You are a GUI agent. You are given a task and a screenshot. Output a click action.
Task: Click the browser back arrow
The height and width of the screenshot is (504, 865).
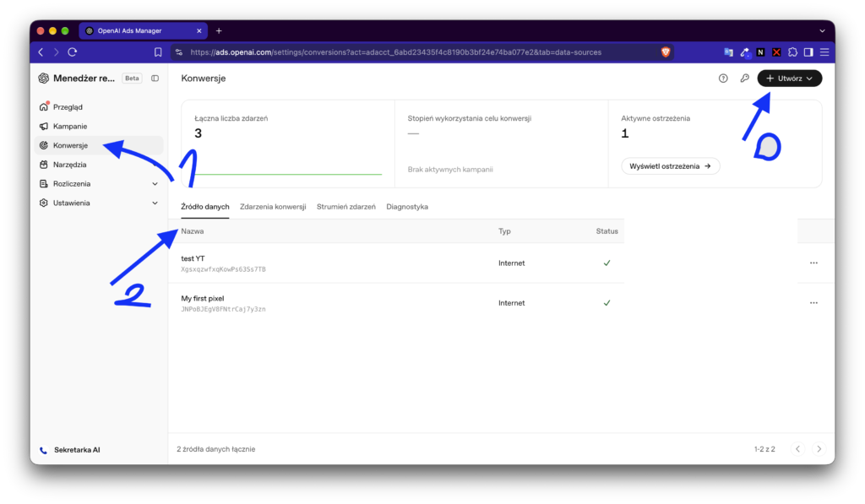point(41,52)
